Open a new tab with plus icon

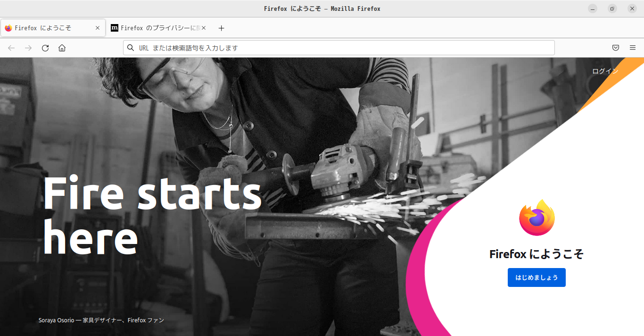tap(222, 28)
